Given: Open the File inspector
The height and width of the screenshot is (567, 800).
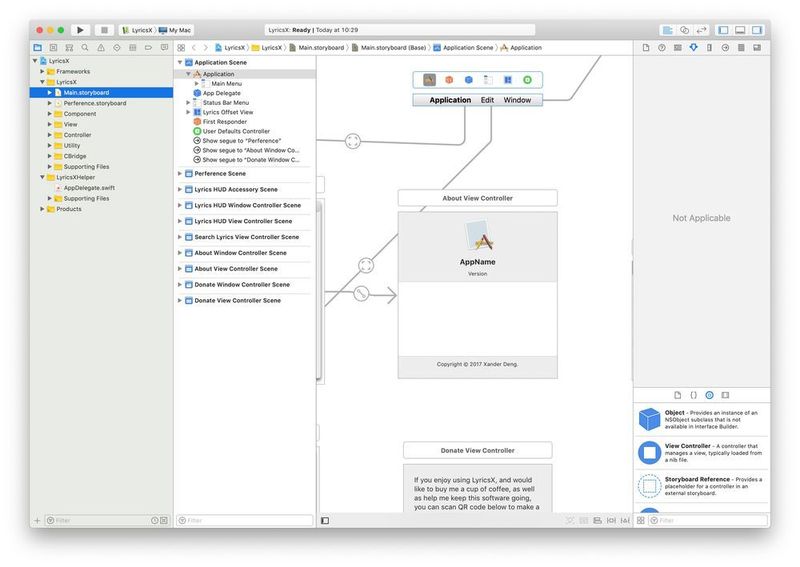Looking at the screenshot, I should [x=646, y=47].
